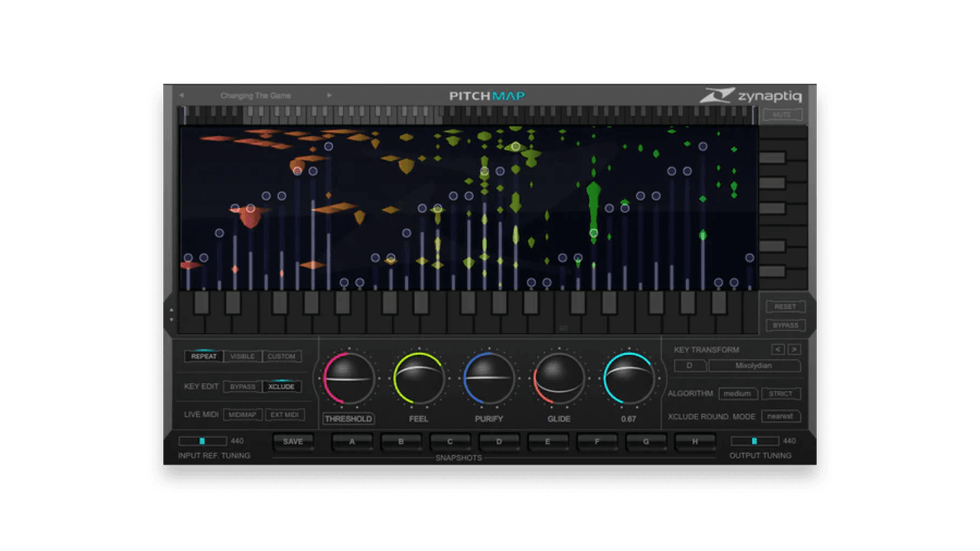Enable STRICT algorithm mode
Viewport: 980px width, 551px height.
(781, 393)
